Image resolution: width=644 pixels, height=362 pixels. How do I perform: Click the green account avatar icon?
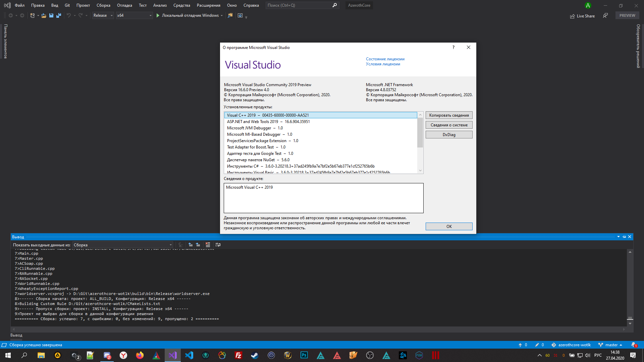click(x=588, y=5)
